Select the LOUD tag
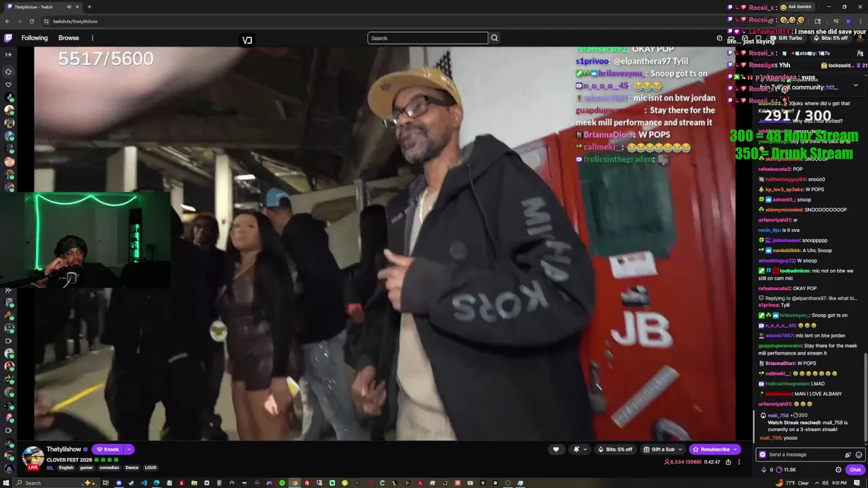 (x=151, y=468)
